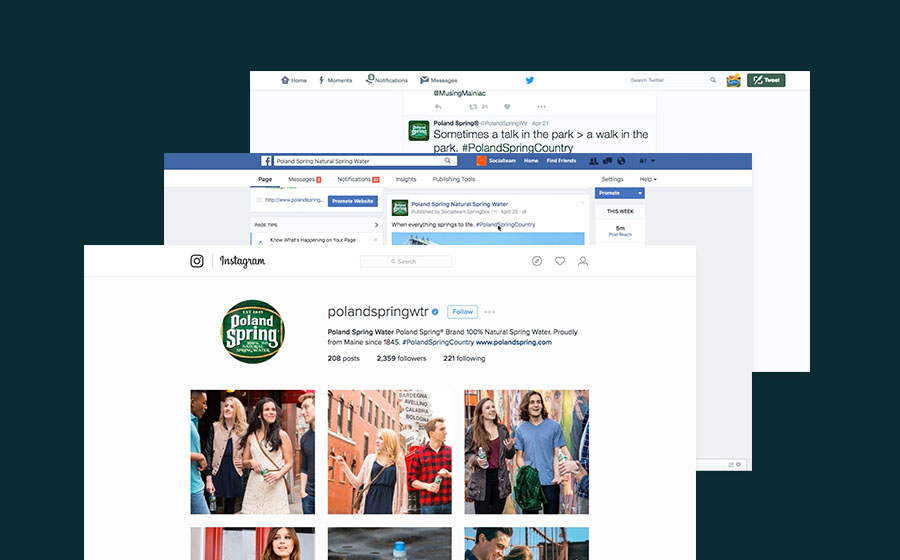Expand the blue Promote dropdown button

click(x=619, y=193)
